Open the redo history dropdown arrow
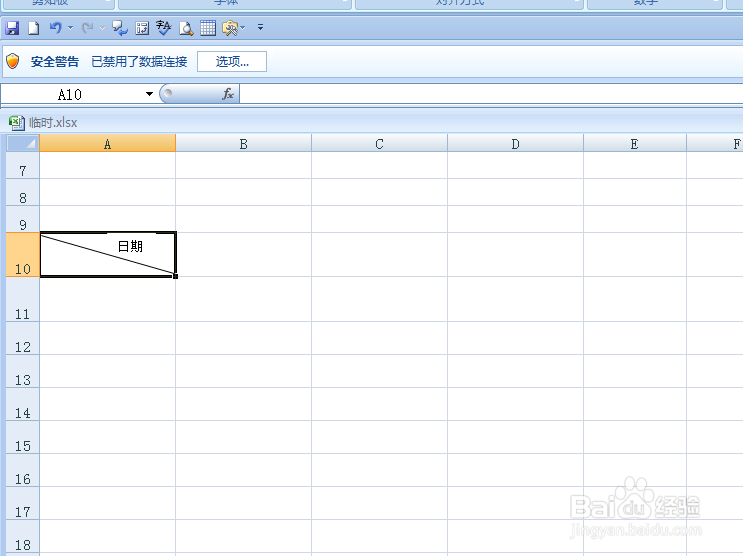743x556 pixels. (x=102, y=28)
